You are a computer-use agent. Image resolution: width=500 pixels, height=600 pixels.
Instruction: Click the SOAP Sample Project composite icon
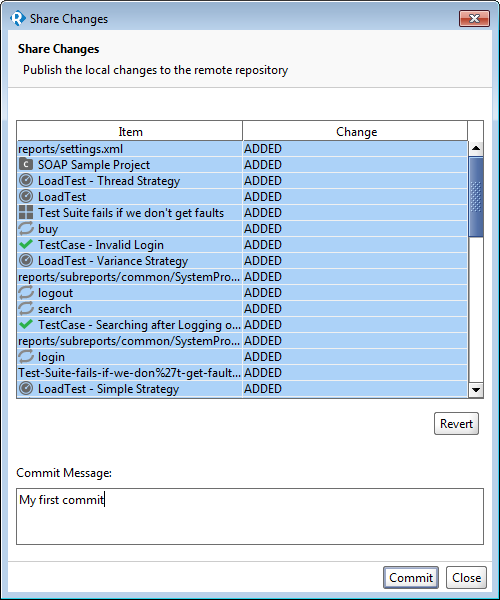coord(26,165)
